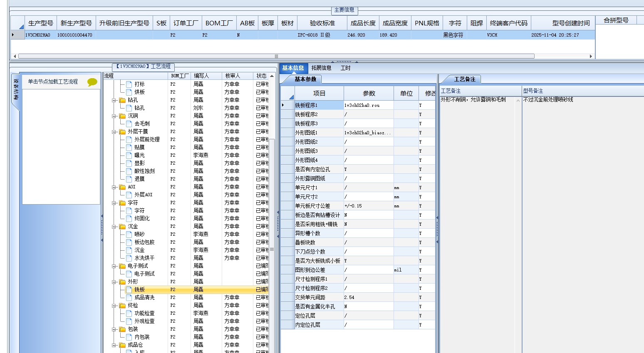The height and width of the screenshot is (353, 644).
Task: Collapse the 钻孔 tree node
Action: coord(114,100)
